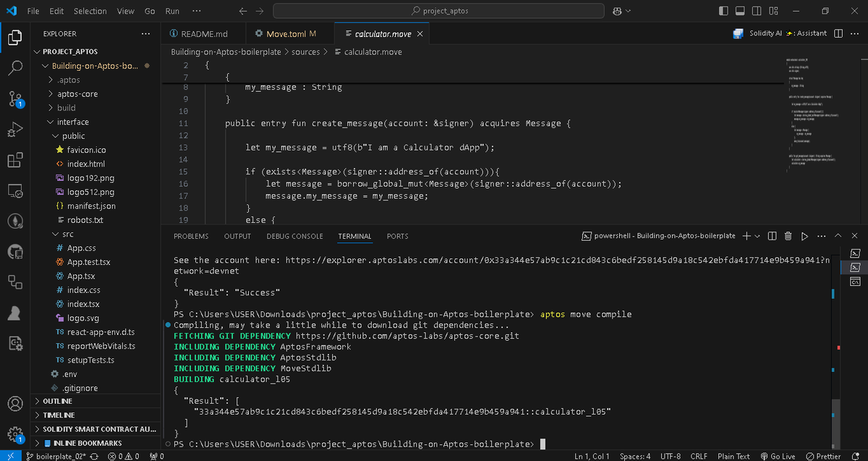Click the boilerplate_02 branch in status bar
Image resolution: width=868 pixels, height=461 pixels.
pos(55,456)
